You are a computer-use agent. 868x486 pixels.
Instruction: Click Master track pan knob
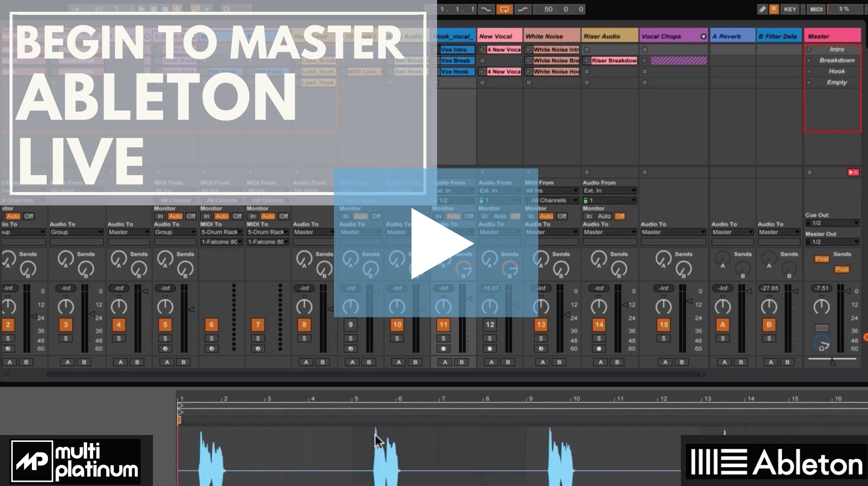[x=821, y=307]
